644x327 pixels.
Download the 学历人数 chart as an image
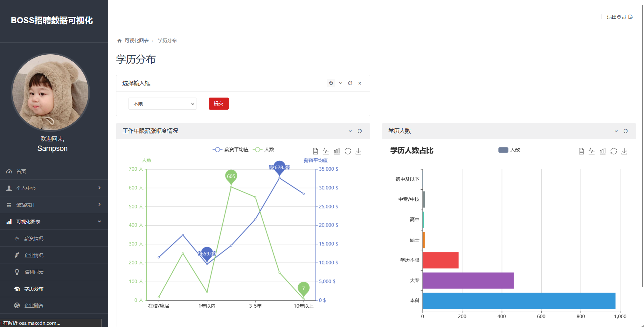click(x=624, y=151)
